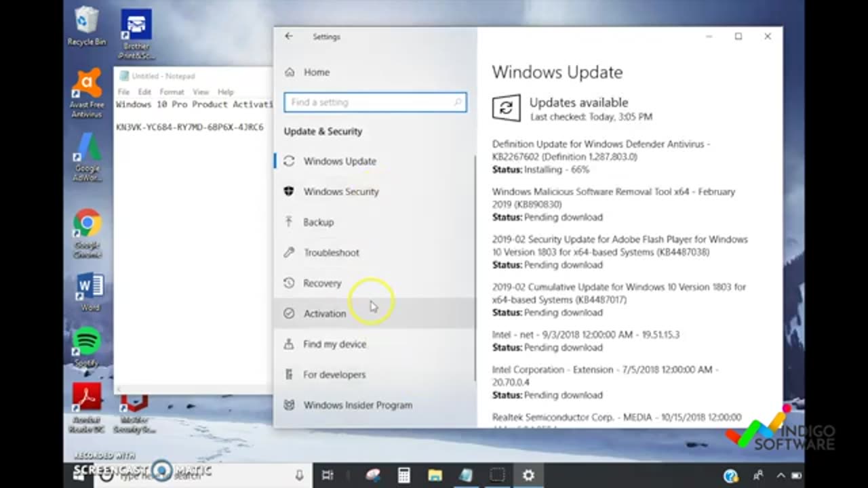Screen dimensions: 868x488
Task: Click the back arrow in Settings
Action: [289, 37]
